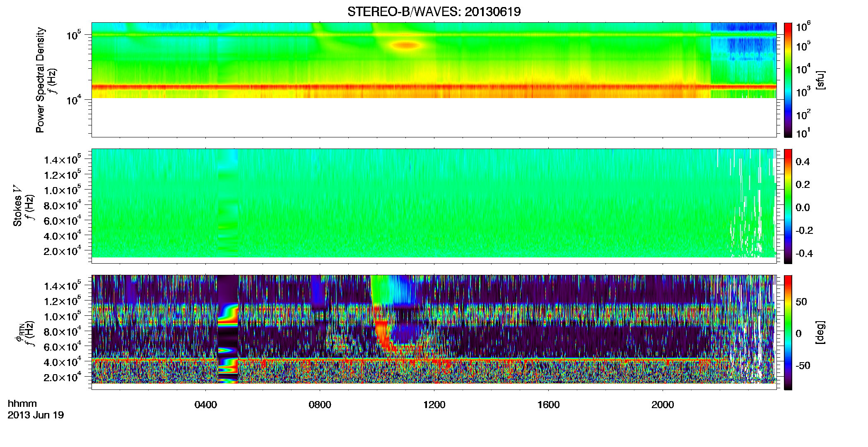Click 1.4×10^5 tick in Stokes V panel
Image resolution: width=868 pixels, height=447 pixels.
[63, 160]
